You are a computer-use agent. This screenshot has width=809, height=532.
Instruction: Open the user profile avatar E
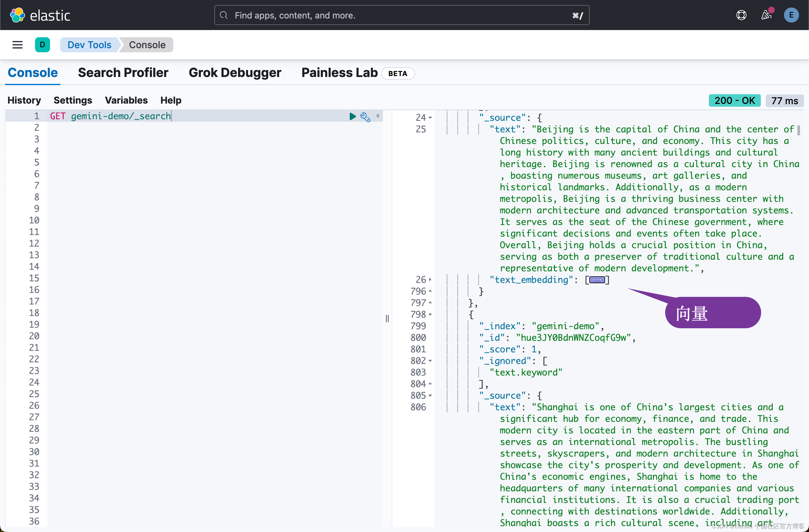click(791, 15)
